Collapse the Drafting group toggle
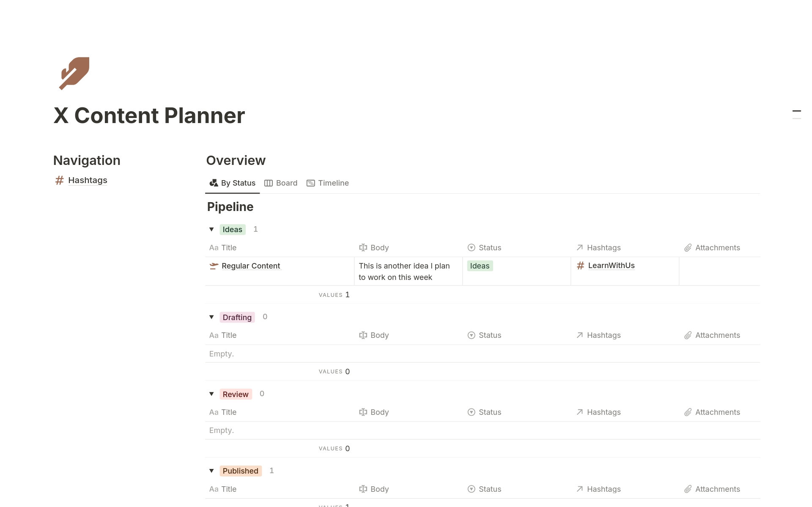The height and width of the screenshot is (507, 812). (x=211, y=317)
